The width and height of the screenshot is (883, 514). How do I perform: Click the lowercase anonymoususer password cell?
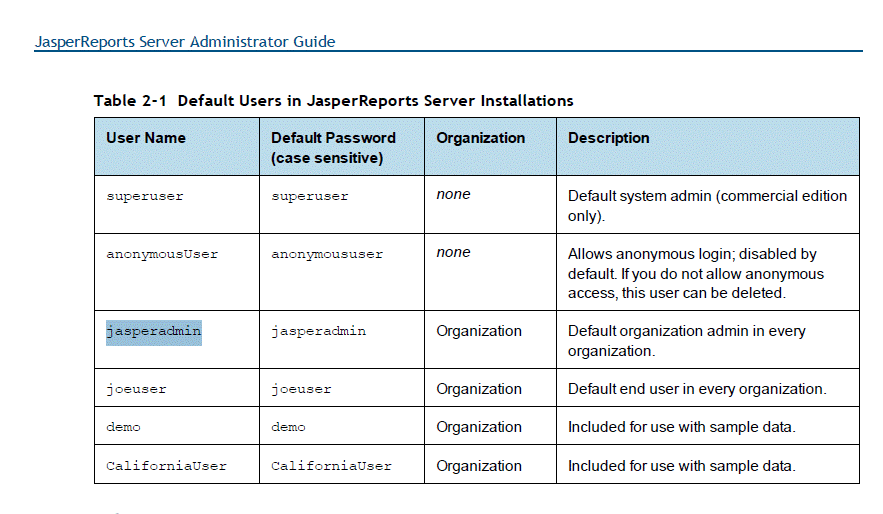tap(327, 254)
